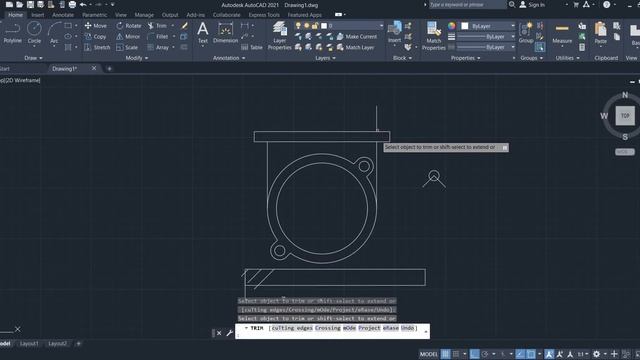Viewport: 640px width, 360px height.
Task: Open the Insert ribbon tab
Action: click(x=38, y=15)
